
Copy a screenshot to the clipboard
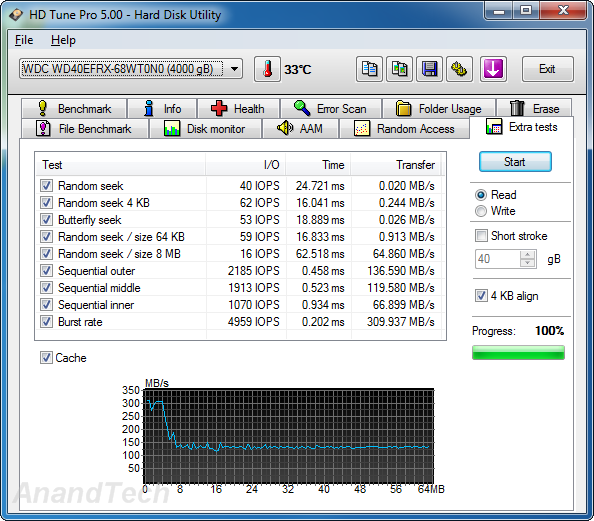(x=399, y=69)
